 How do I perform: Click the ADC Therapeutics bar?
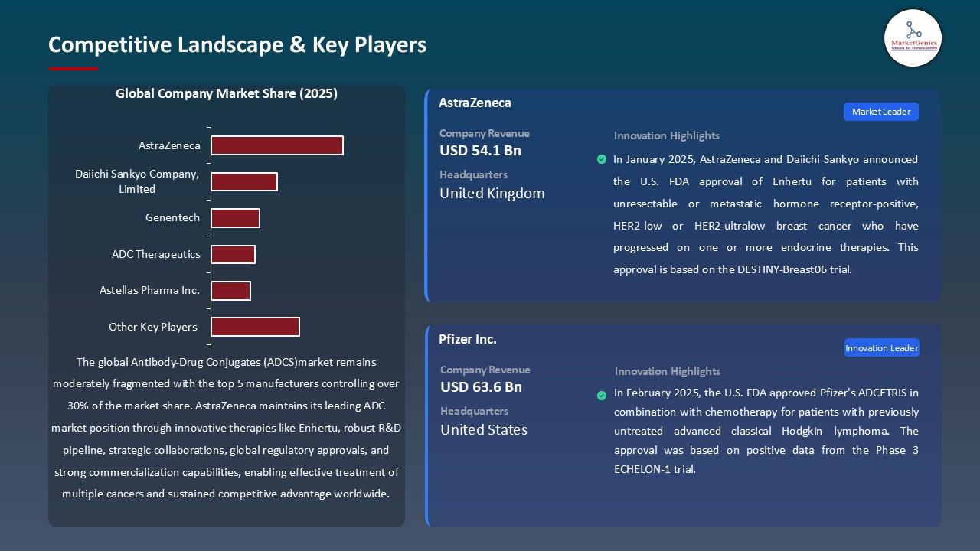point(233,254)
